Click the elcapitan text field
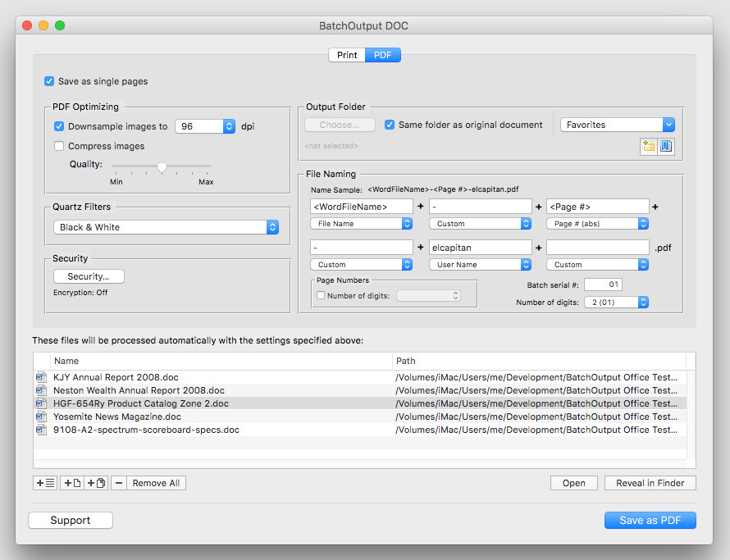This screenshot has width=730, height=560. 480,248
